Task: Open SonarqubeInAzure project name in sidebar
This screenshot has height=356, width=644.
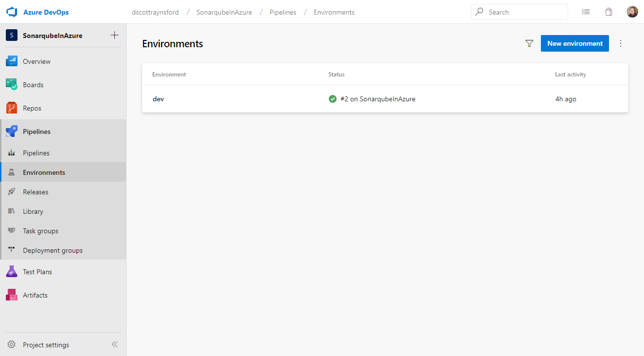Action: pyautogui.click(x=53, y=36)
